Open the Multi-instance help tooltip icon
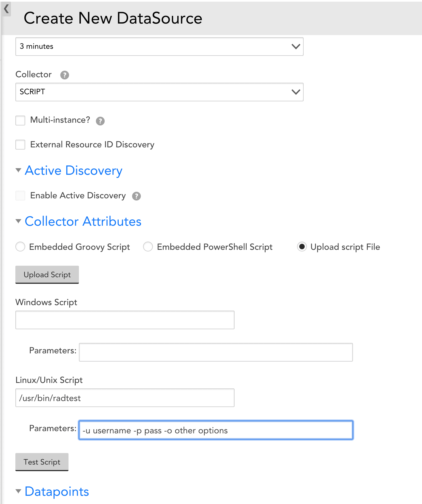The width and height of the screenshot is (422, 504). [x=100, y=121]
